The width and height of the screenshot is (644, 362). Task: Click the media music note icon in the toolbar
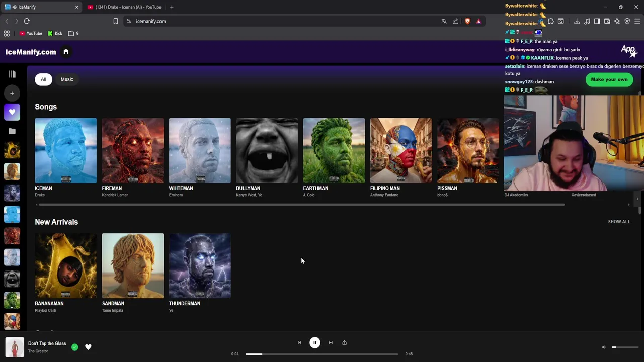(587, 21)
